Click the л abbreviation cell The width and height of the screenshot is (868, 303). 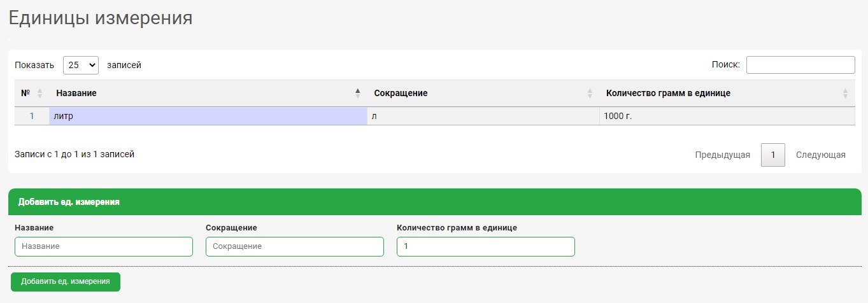pyautogui.click(x=483, y=116)
